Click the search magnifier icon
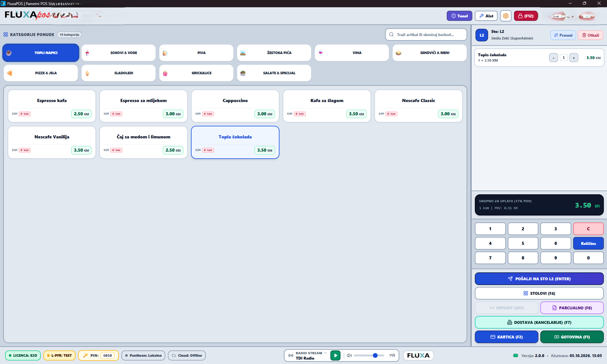 coord(391,35)
